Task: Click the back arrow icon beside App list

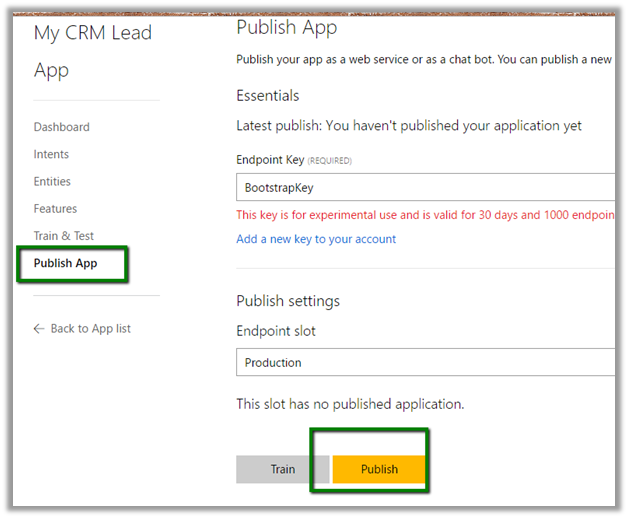Action: (39, 329)
